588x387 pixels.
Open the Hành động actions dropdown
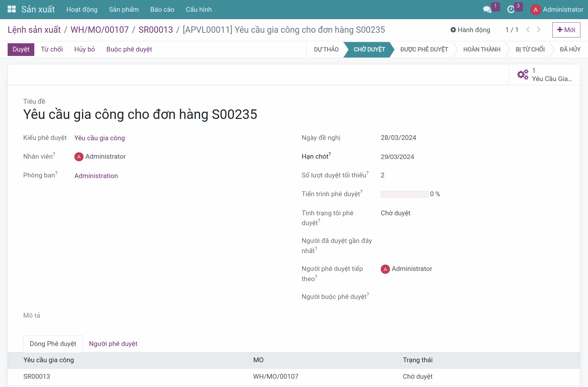pos(470,30)
